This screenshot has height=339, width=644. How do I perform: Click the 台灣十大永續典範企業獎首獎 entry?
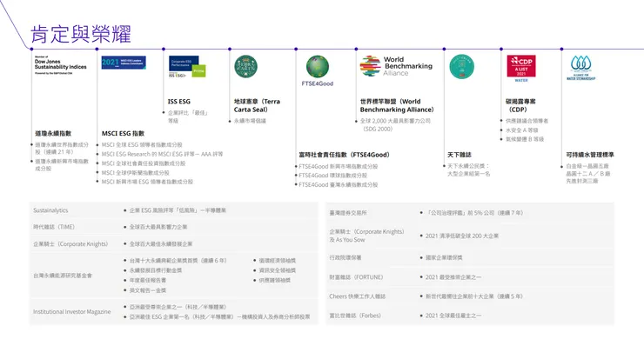[x=178, y=261]
